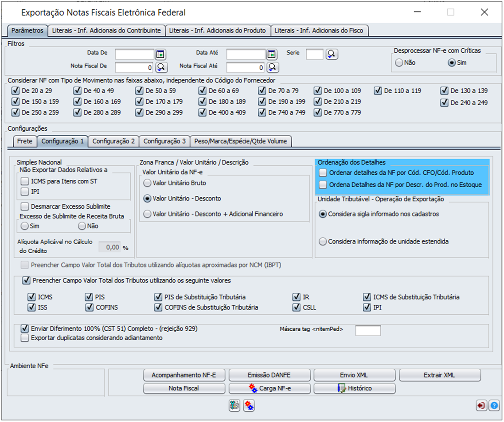The image size is (504, 422).
Task: Switch to Configuração 2 tab
Action: point(114,141)
